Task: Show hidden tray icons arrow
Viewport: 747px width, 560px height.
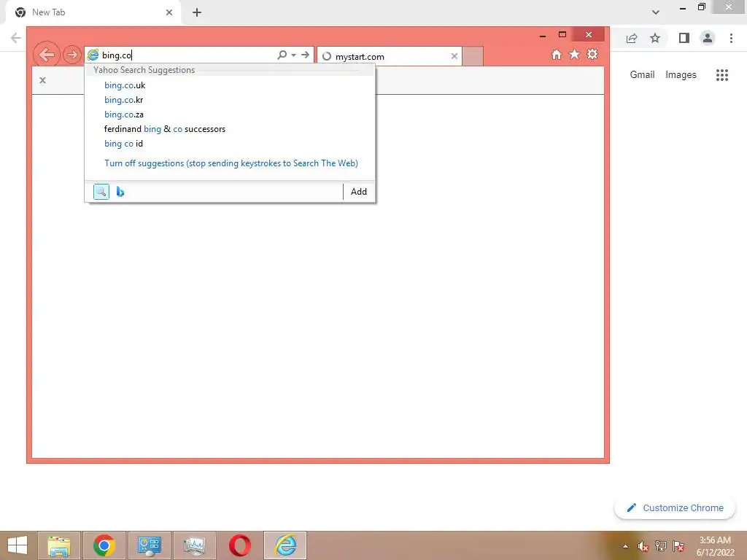Action: pyautogui.click(x=625, y=546)
